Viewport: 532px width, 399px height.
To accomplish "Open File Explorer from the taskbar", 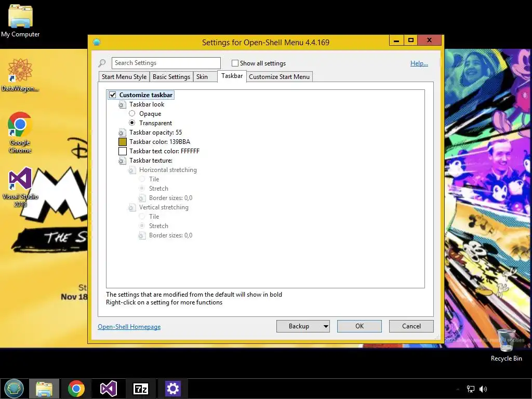I will pos(44,389).
